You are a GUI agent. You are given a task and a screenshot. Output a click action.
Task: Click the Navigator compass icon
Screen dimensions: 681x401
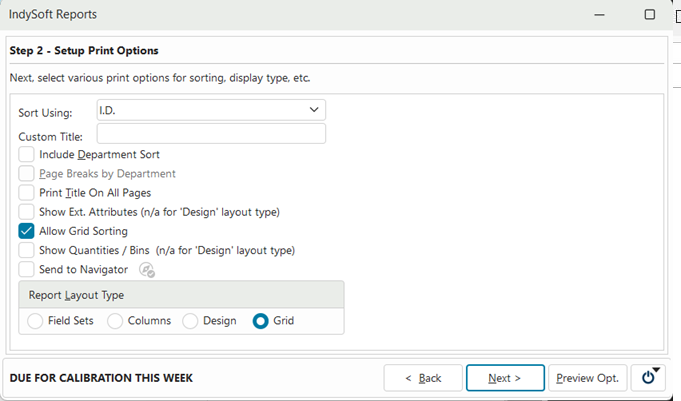[147, 270]
